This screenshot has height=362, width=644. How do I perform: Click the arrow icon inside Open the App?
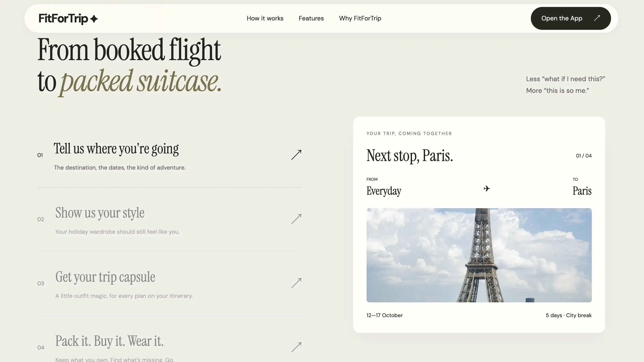pyautogui.click(x=597, y=18)
